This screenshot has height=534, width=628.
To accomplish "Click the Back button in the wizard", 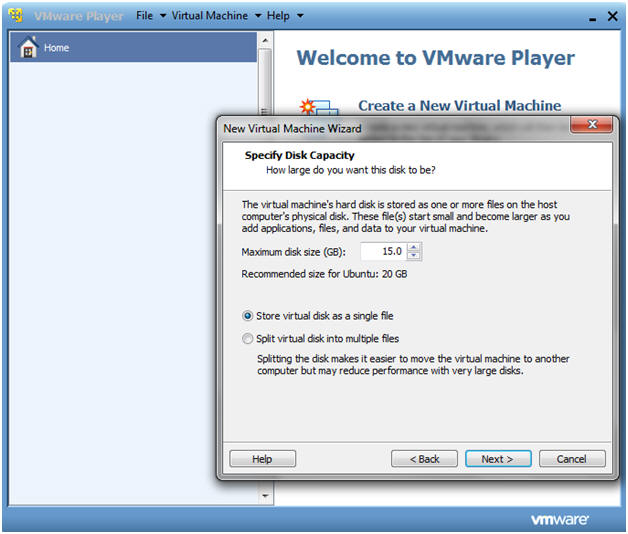I will pos(424,459).
